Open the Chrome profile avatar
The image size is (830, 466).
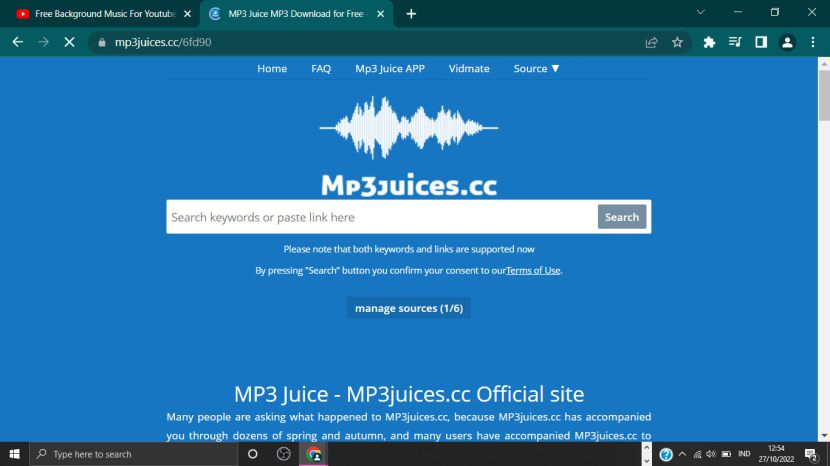(787, 42)
